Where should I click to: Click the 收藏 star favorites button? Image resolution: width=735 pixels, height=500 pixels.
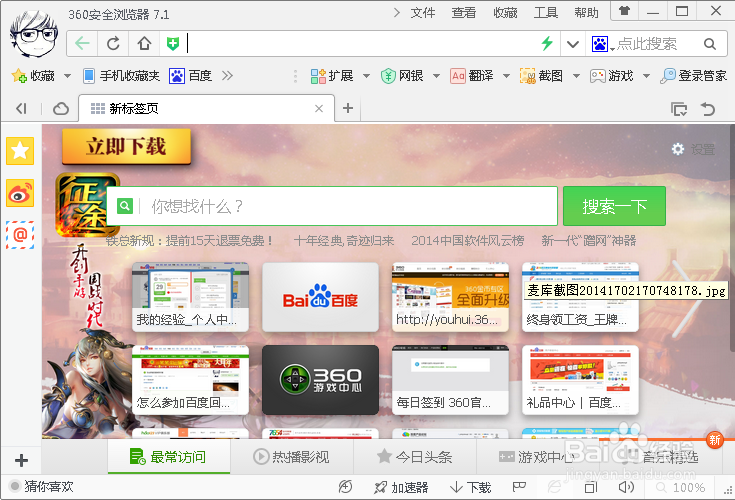pyautogui.click(x=33, y=75)
